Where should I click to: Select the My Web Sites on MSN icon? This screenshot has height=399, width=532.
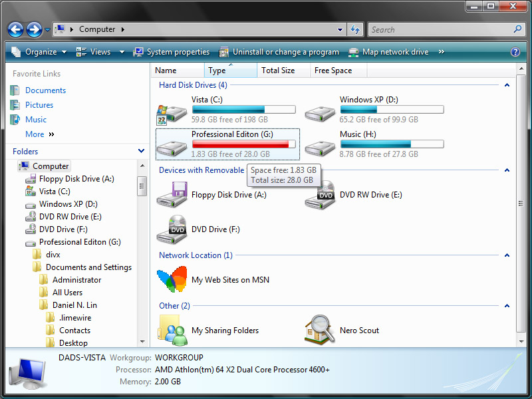pos(172,279)
